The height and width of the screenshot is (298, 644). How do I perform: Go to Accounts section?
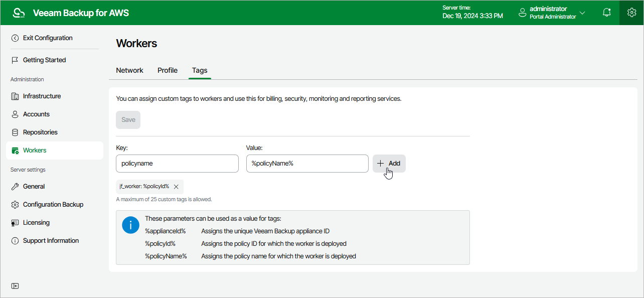(x=36, y=114)
